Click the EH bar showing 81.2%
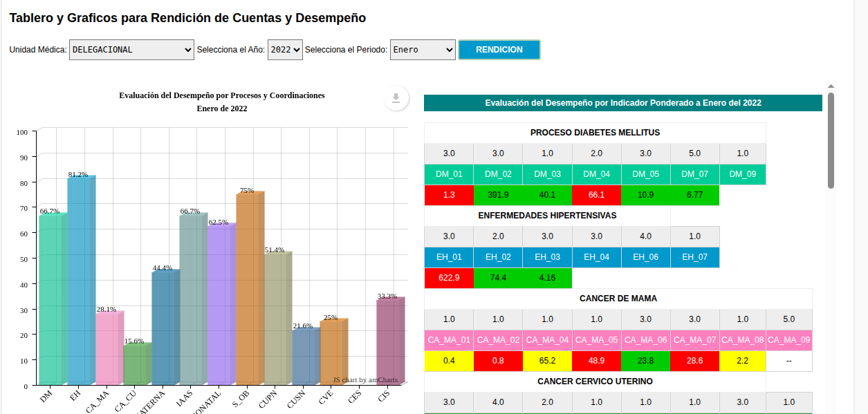This screenshot has height=414, width=868. pos(79,280)
